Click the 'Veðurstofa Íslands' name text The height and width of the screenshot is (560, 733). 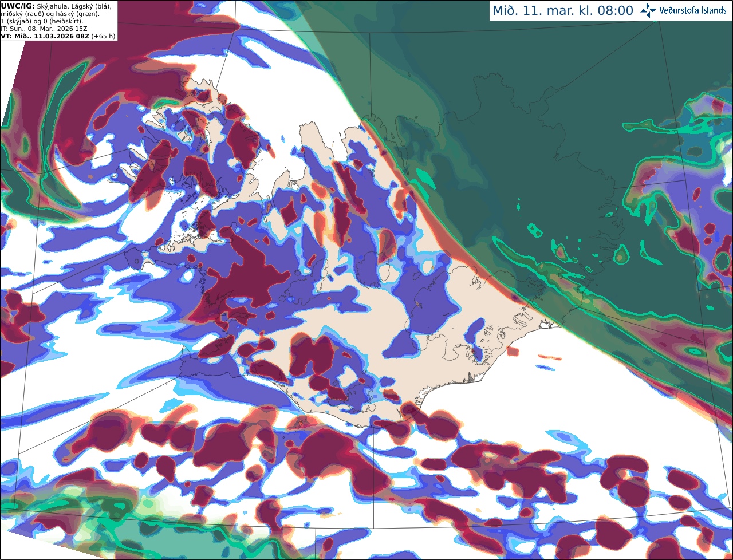point(693,10)
